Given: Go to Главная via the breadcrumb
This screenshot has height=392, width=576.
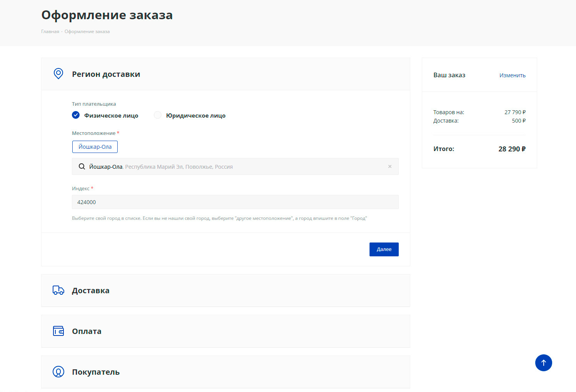Looking at the screenshot, I should tap(50, 32).
